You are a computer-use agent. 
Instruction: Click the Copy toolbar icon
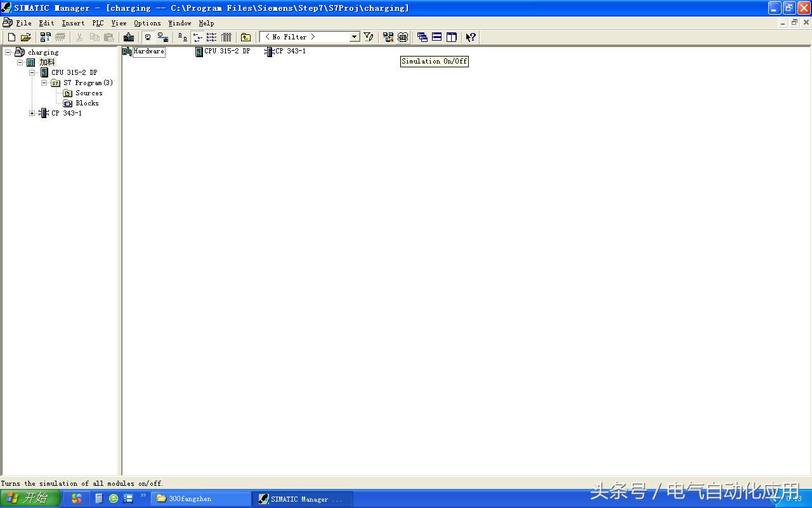(95, 37)
